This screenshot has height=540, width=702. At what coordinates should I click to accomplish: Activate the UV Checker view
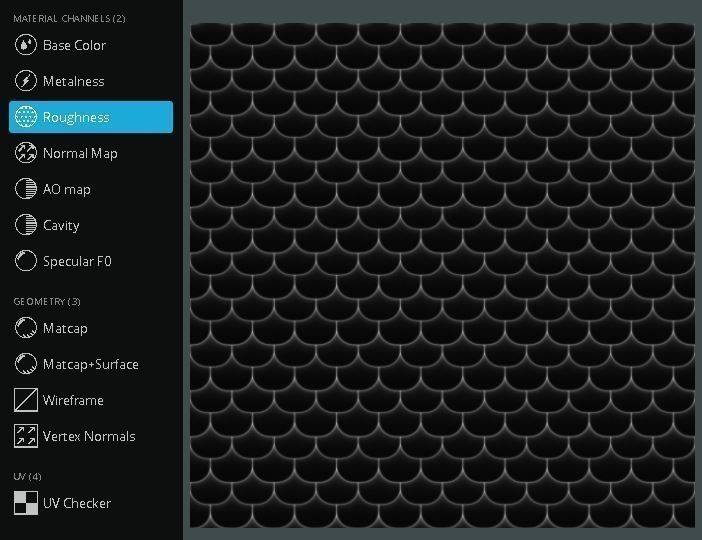(x=77, y=503)
